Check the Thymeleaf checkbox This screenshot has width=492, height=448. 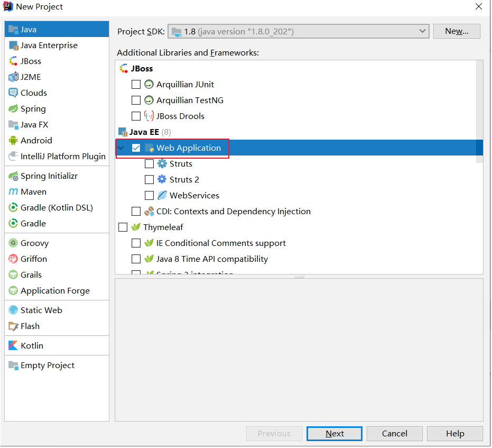(123, 227)
